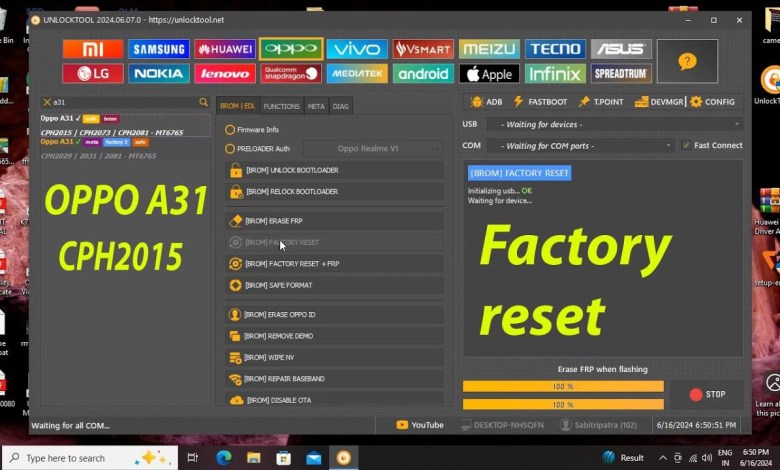Open the CONFIG settings
Image resolution: width=780 pixels, height=470 pixels.
[x=712, y=101]
